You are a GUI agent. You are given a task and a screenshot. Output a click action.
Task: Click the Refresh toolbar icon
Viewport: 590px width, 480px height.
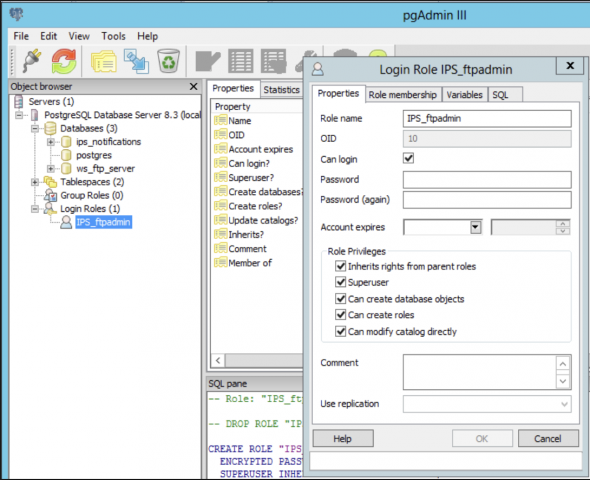pos(64,61)
